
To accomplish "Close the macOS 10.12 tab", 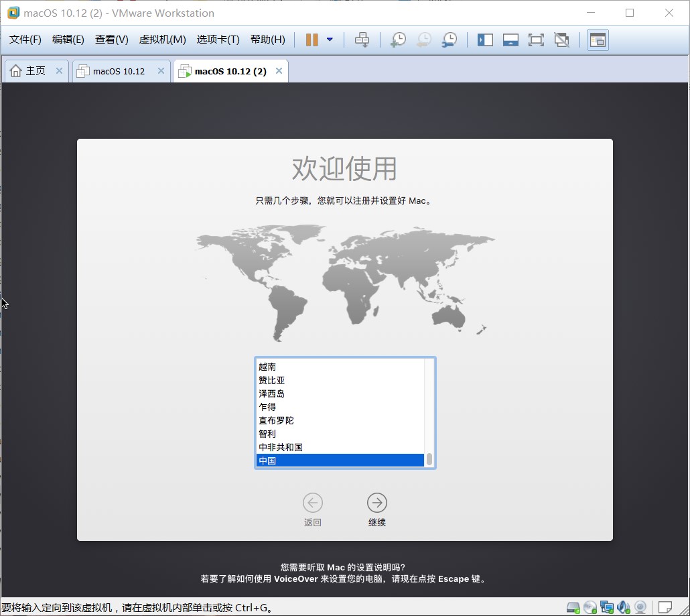I will coord(161,71).
